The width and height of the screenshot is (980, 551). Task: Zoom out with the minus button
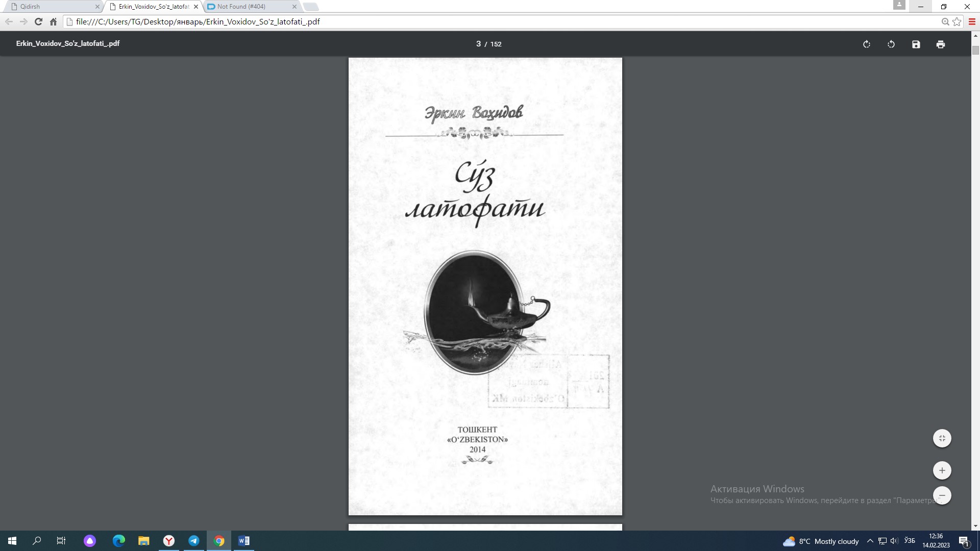point(942,495)
